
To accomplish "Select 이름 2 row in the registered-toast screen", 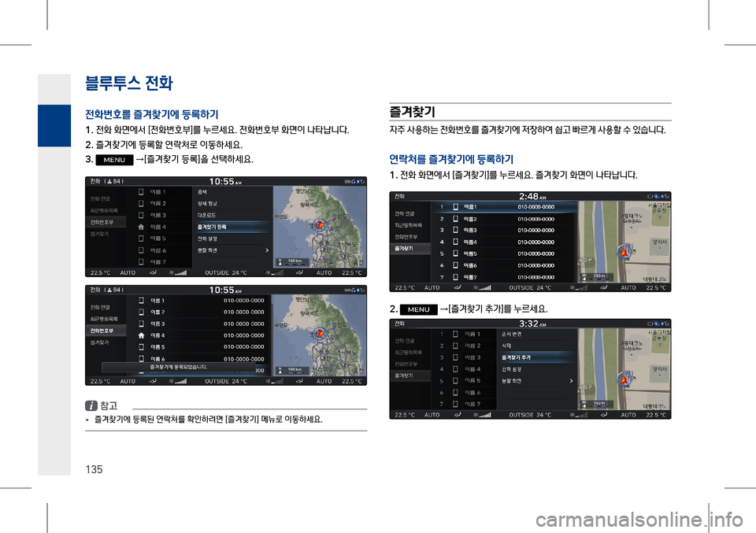I will tap(199, 312).
